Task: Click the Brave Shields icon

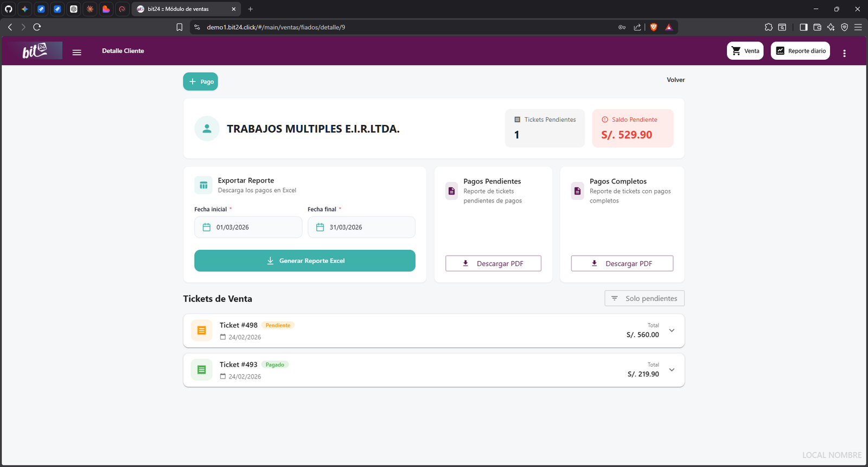Action: [654, 27]
